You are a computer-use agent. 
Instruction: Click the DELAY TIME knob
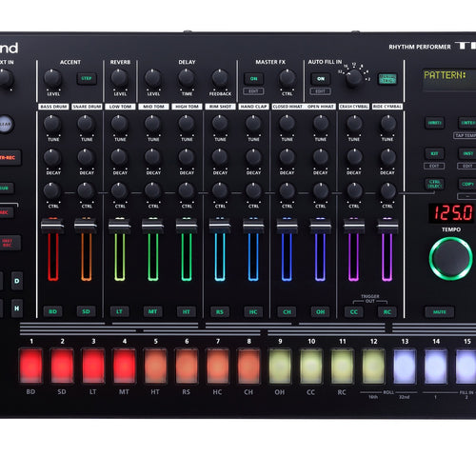pos(187,78)
